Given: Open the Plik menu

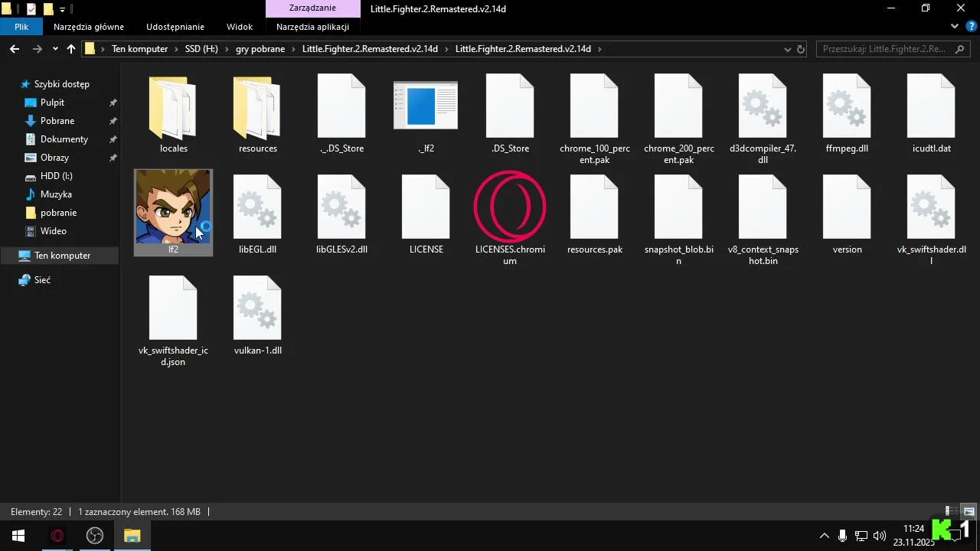Looking at the screenshot, I should point(21,27).
